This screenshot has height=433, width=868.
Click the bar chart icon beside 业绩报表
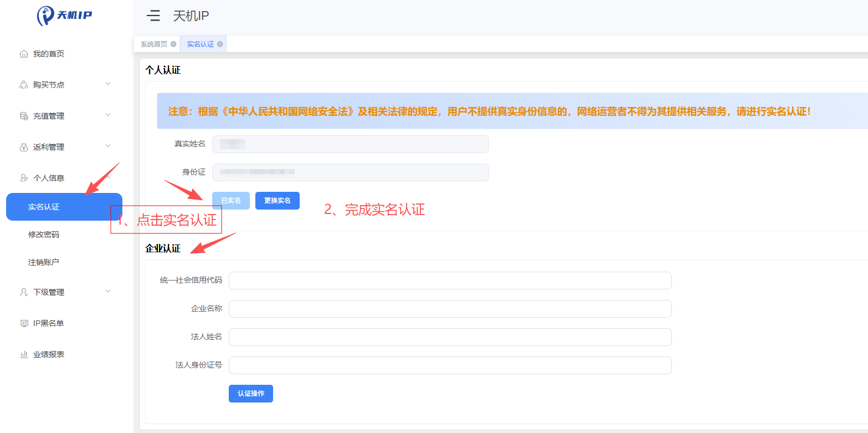click(x=24, y=354)
